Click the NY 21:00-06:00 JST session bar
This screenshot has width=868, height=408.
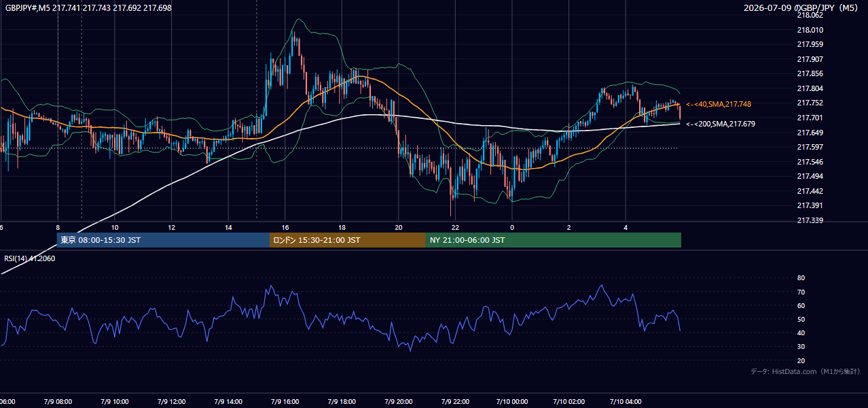(554, 240)
